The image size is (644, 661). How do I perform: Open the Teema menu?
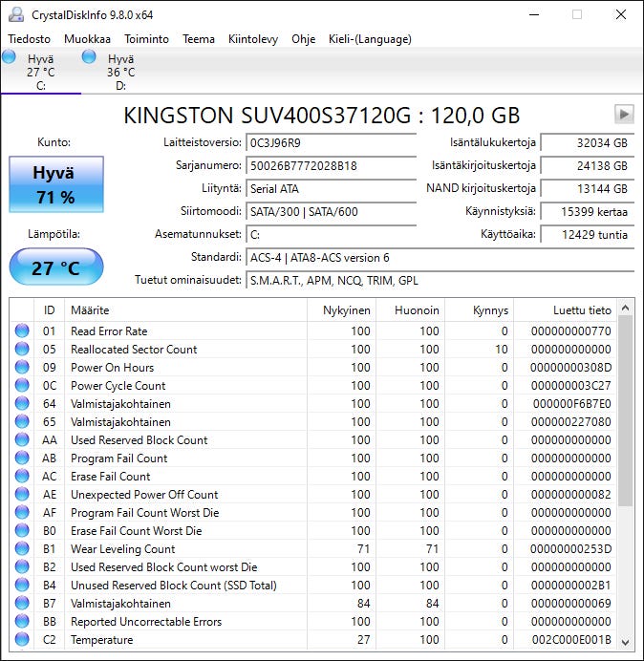[199, 39]
